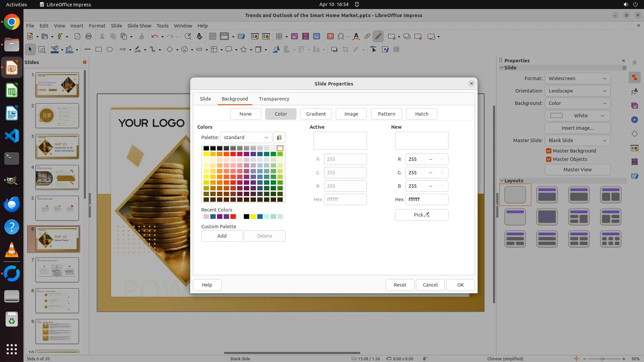This screenshot has height=362, width=644.
Task: Select the Gradient fill type toggle
Action: [x=316, y=114]
